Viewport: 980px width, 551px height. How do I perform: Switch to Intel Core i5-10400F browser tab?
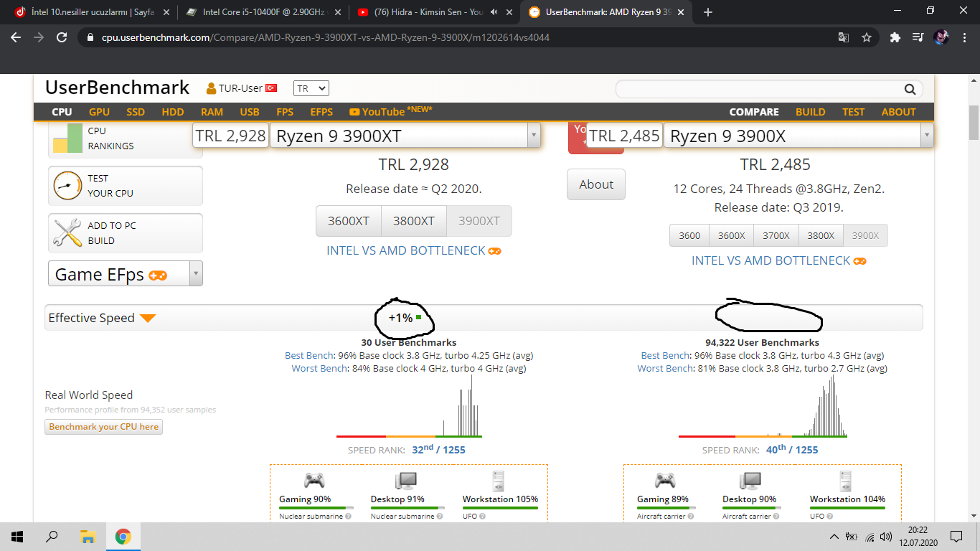tap(262, 12)
